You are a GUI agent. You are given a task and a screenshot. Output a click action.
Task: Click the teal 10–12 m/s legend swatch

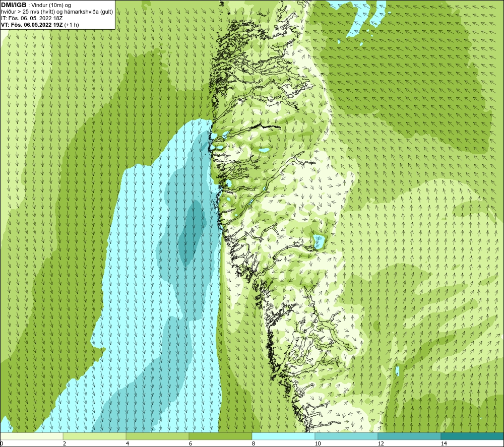[347, 436]
